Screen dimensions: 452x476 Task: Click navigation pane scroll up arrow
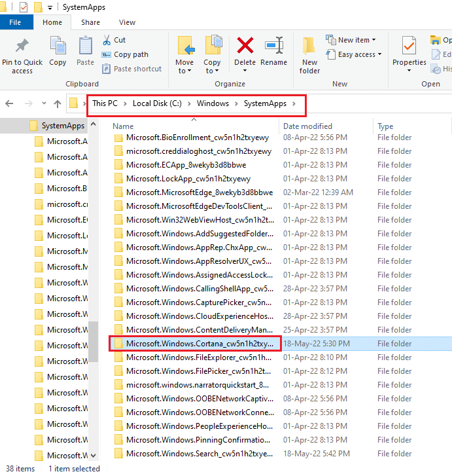(94, 124)
